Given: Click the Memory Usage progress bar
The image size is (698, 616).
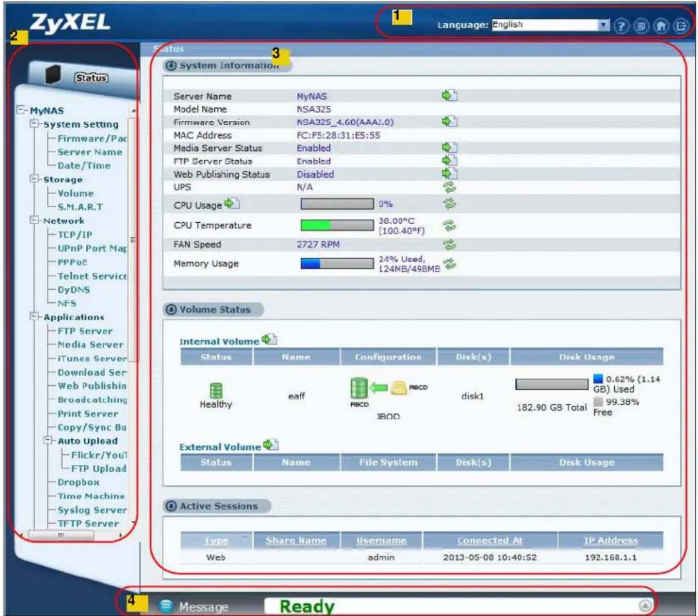Looking at the screenshot, I should tap(337, 264).
